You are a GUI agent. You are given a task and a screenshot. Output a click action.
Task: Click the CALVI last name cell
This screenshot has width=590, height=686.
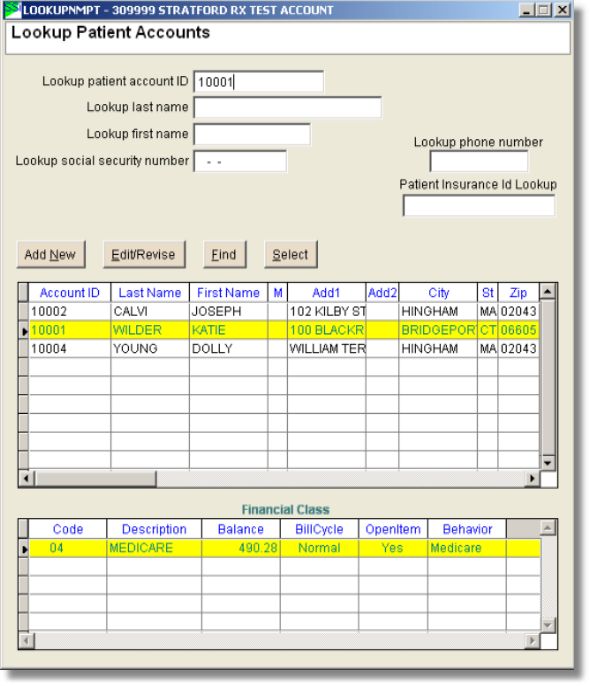150,312
